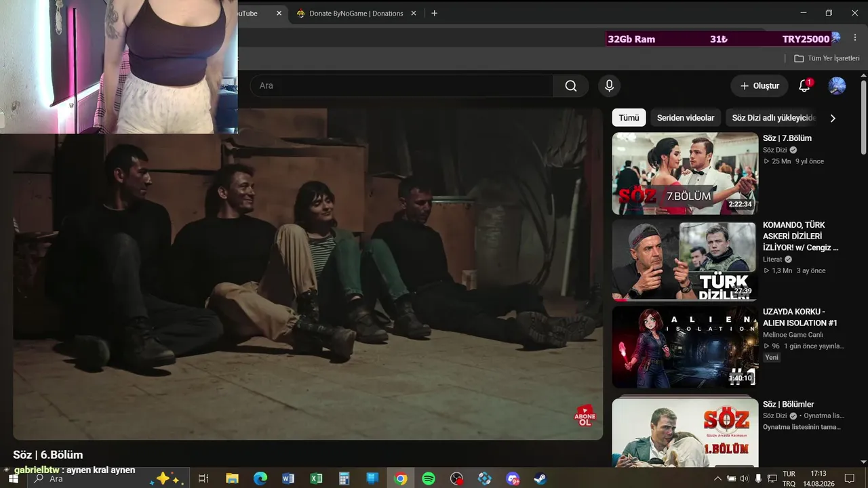Click the microphone icon in the system tray
The width and height of the screenshot is (868, 488).
click(x=758, y=479)
